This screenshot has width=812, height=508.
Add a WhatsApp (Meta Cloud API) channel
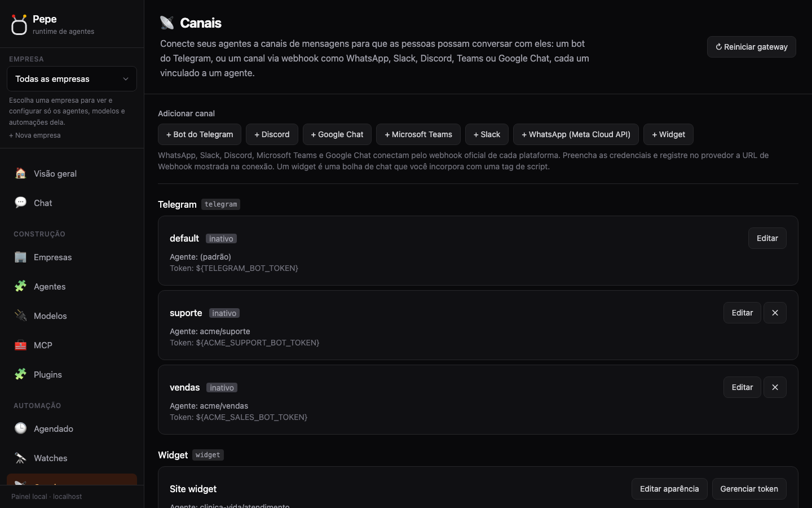point(576,134)
